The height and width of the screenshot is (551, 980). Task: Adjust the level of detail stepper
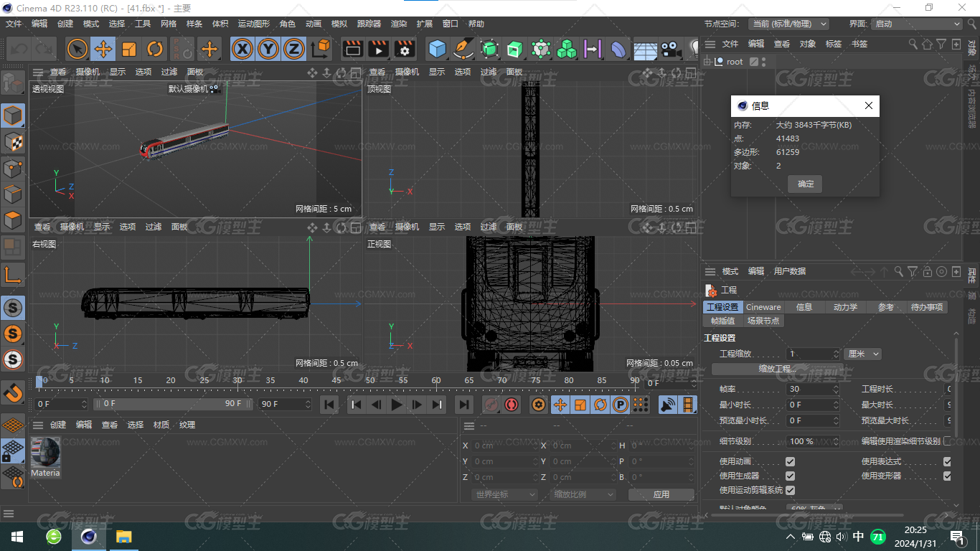pos(836,441)
